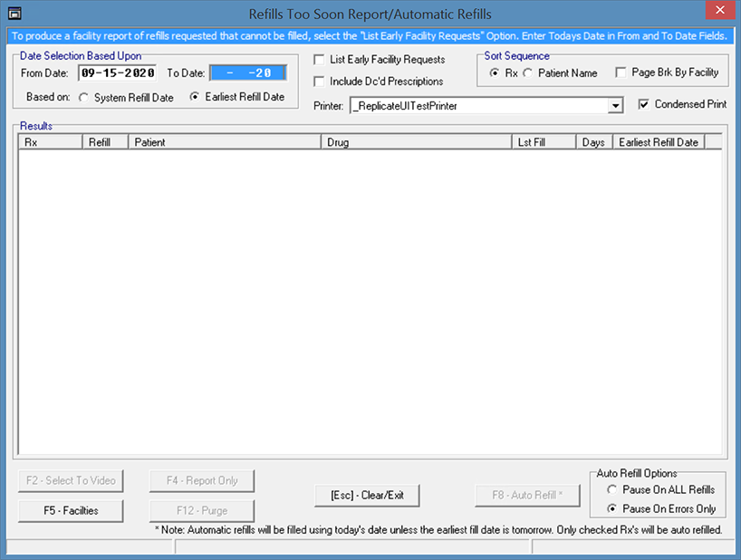
Task: Enable List Early Facility Requests checkbox
Action: 319,60
